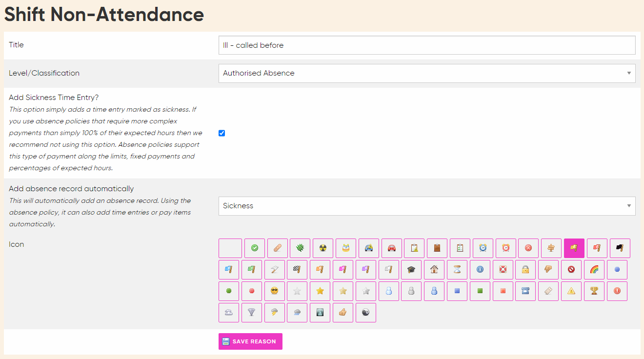Pick the lightning storm cloud icon

274,313
